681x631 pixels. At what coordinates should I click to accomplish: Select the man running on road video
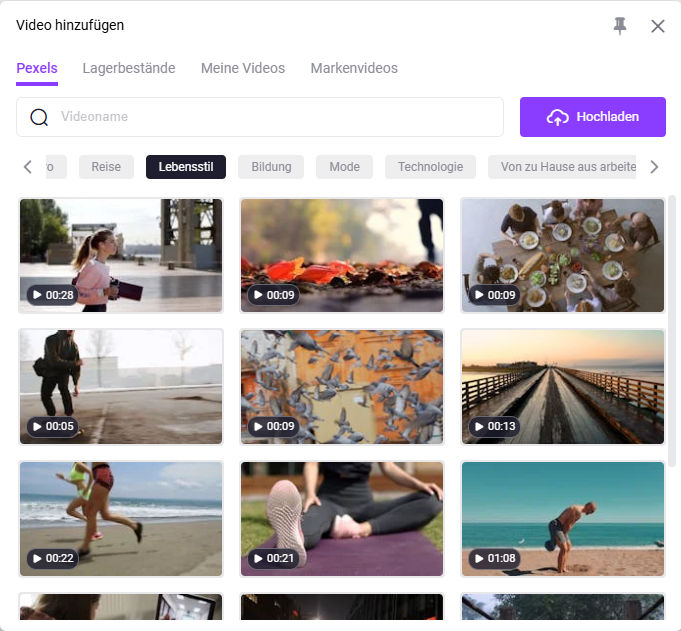121,387
